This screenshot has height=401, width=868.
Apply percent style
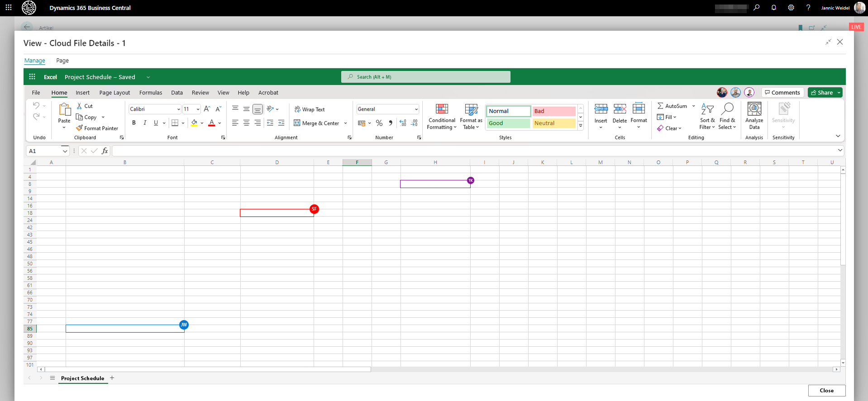click(x=379, y=123)
